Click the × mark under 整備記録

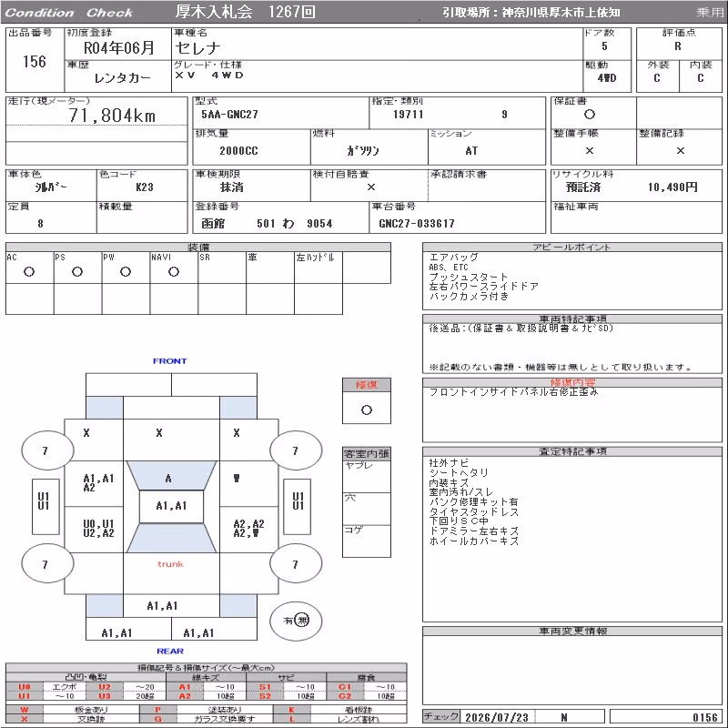click(680, 150)
